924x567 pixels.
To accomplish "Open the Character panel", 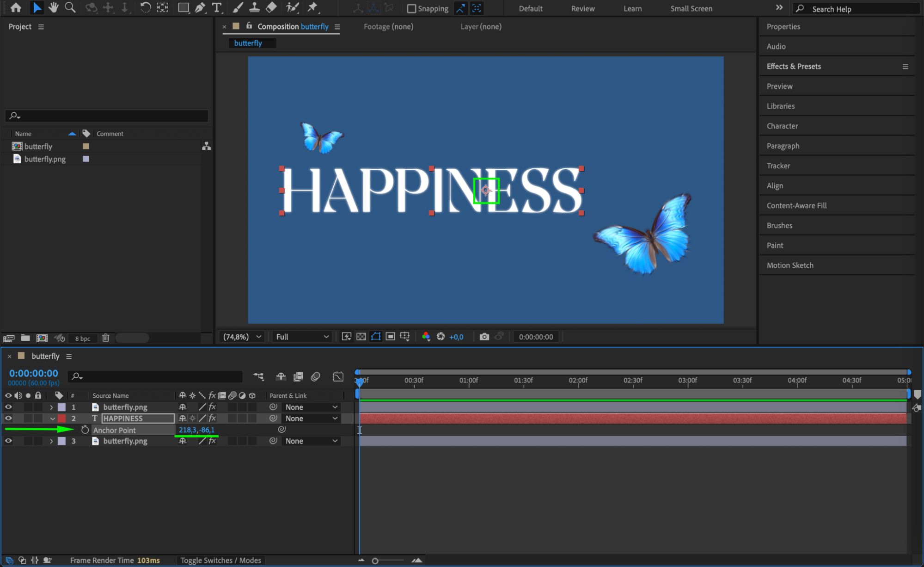I will click(782, 126).
